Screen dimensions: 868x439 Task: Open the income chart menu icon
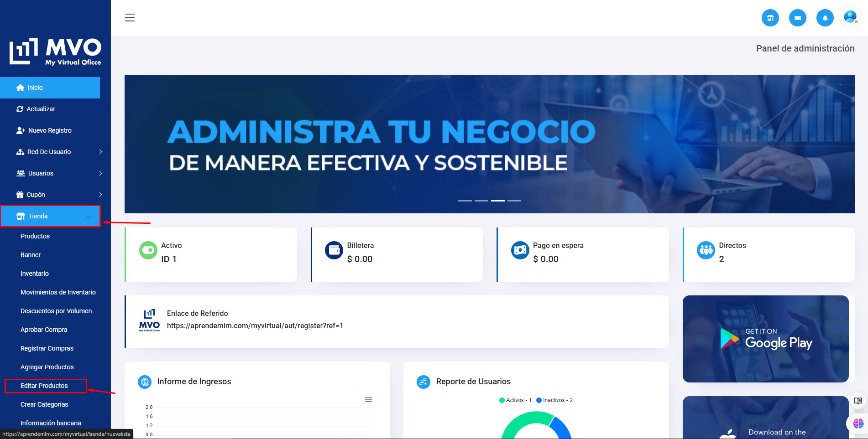(368, 400)
